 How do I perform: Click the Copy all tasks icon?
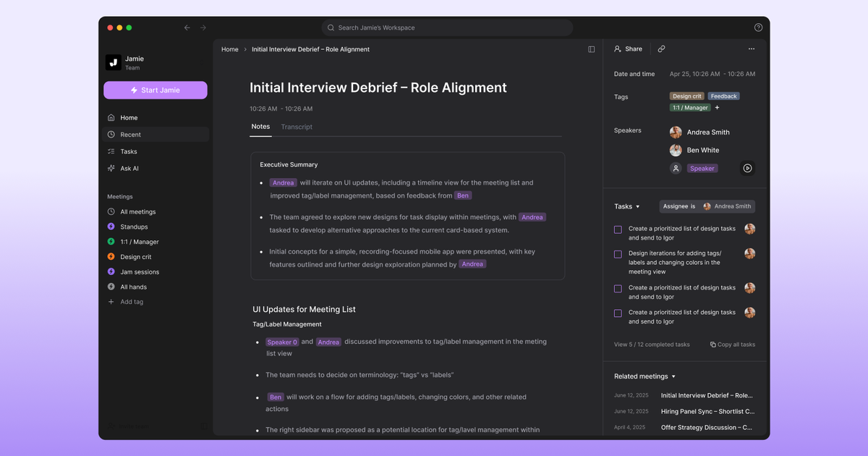pyautogui.click(x=713, y=345)
